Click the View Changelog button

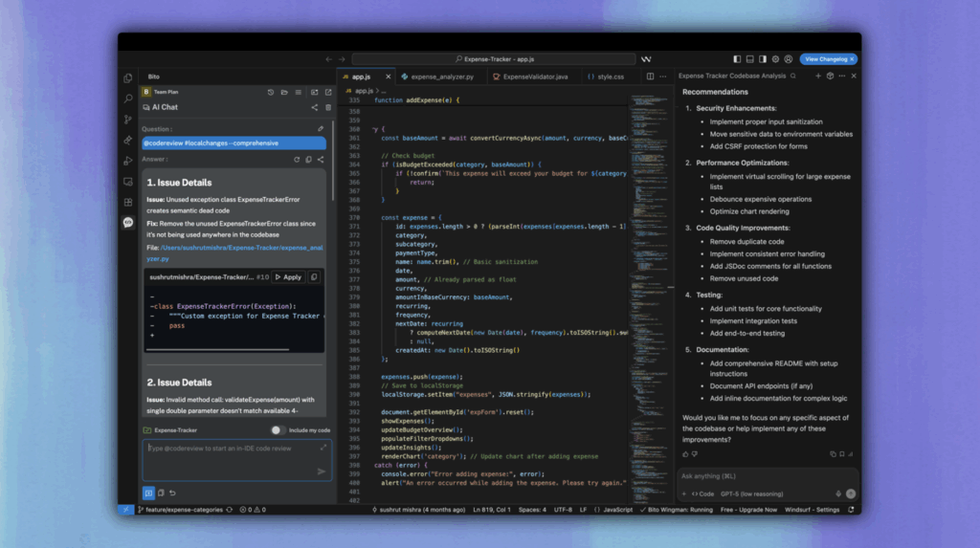coord(829,59)
